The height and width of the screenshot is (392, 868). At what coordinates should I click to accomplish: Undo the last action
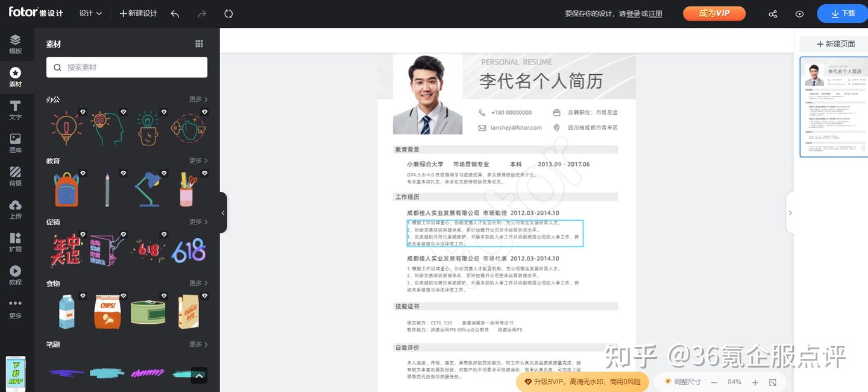(x=174, y=13)
